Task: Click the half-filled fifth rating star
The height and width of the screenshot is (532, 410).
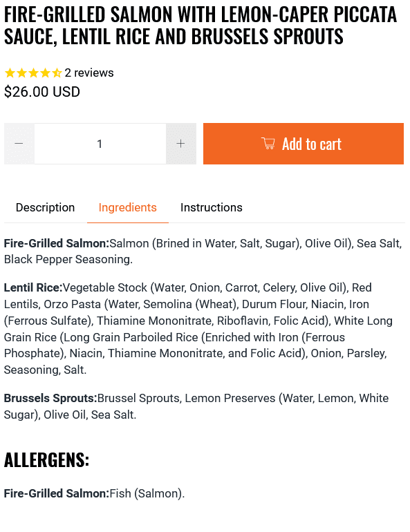Action: (56, 73)
